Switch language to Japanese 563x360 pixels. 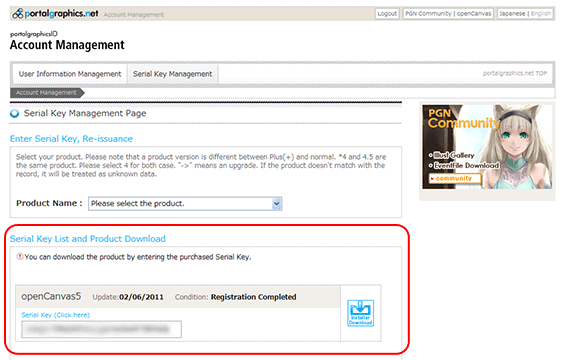512,14
